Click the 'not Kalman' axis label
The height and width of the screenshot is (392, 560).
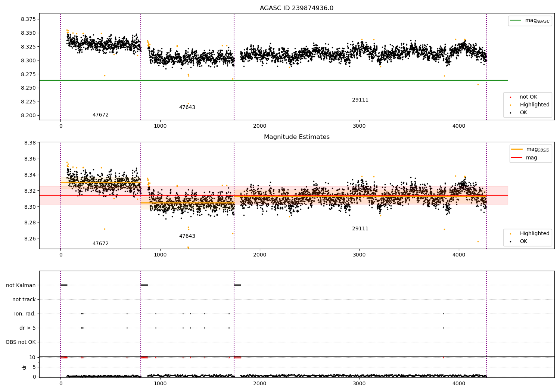tap(21, 285)
